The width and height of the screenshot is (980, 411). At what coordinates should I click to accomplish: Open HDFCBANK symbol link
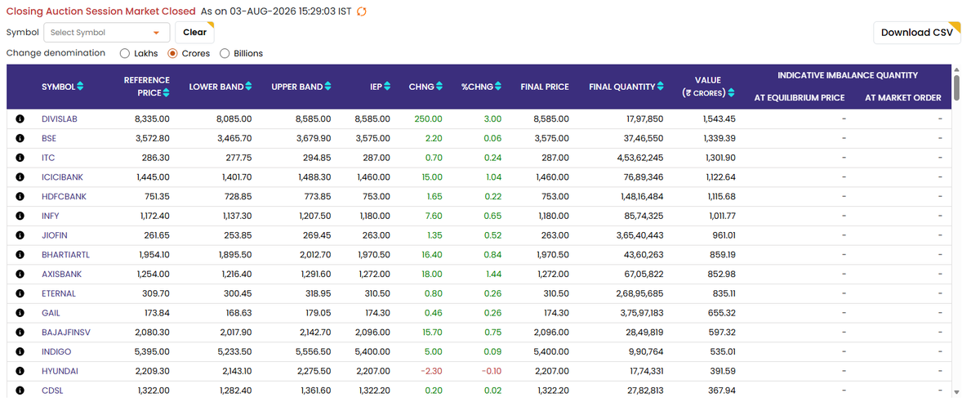click(x=64, y=197)
